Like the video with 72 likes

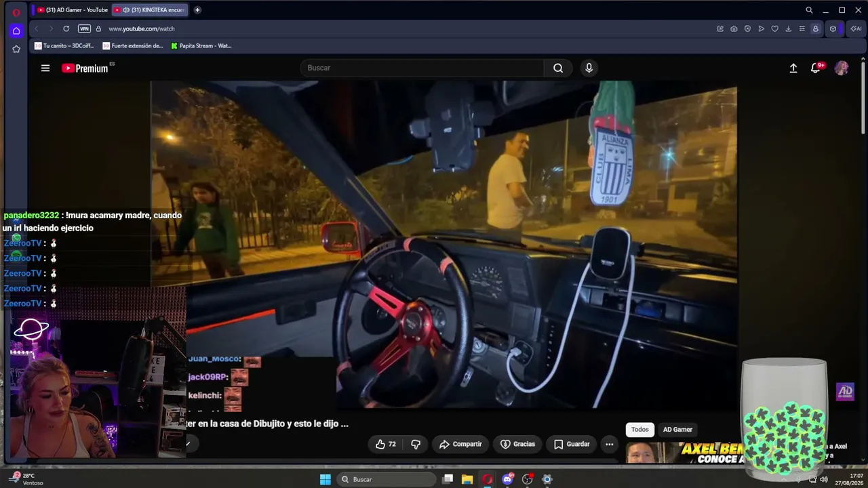coord(386,444)
